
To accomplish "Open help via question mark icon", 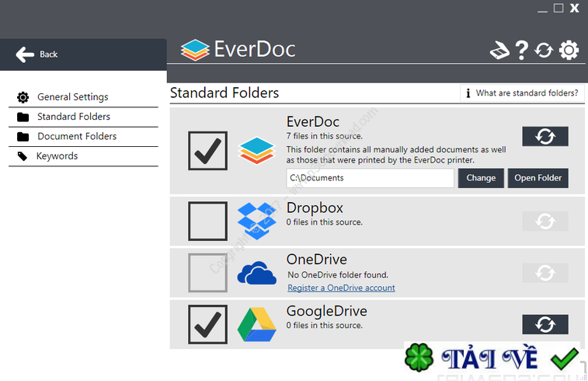I will coord(522,50).
